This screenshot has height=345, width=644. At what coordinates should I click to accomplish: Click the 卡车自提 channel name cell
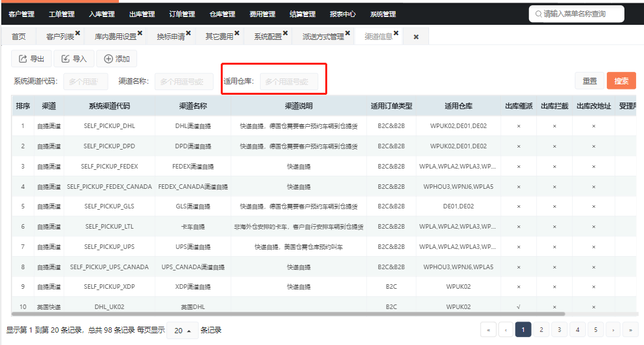point(193,226)
